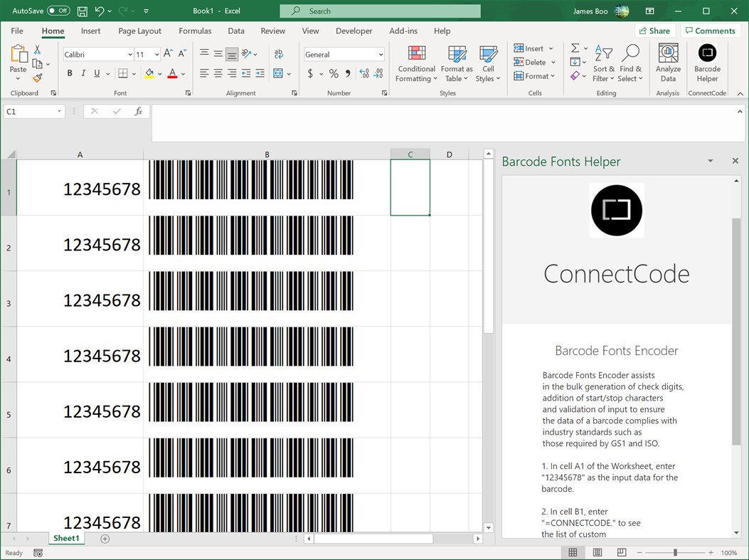Open the Formulas ribbon tab
This screenshot has width=749, height=560.
pyautogui.click(x=194, y=31)
